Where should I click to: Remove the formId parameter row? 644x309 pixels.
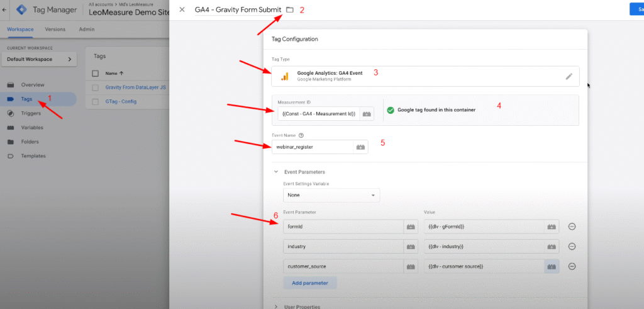click(572, 227)
